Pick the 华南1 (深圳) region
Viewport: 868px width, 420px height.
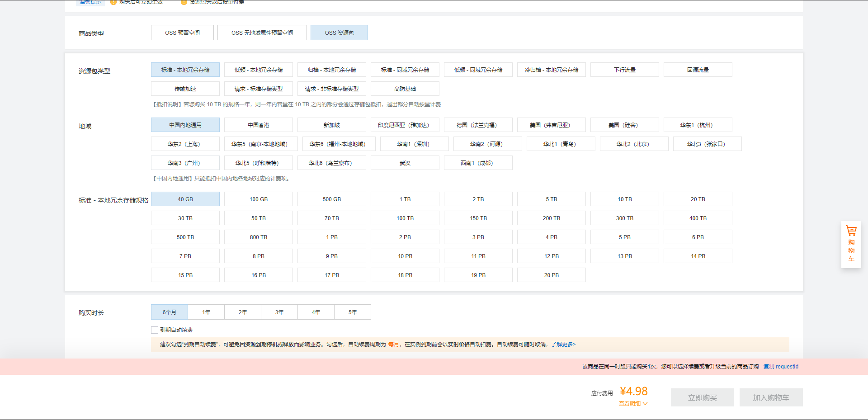415,144
